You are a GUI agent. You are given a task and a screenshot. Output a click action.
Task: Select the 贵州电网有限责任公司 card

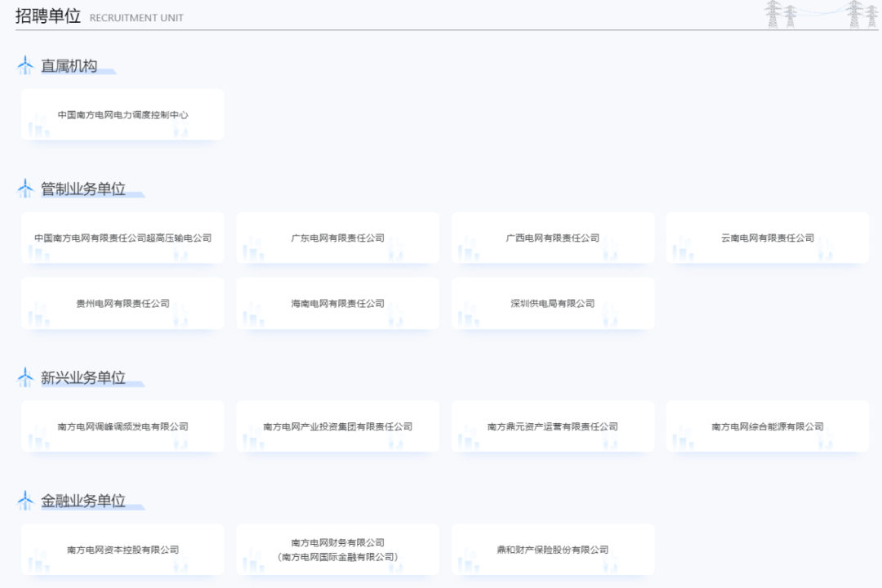pos(122,303)
